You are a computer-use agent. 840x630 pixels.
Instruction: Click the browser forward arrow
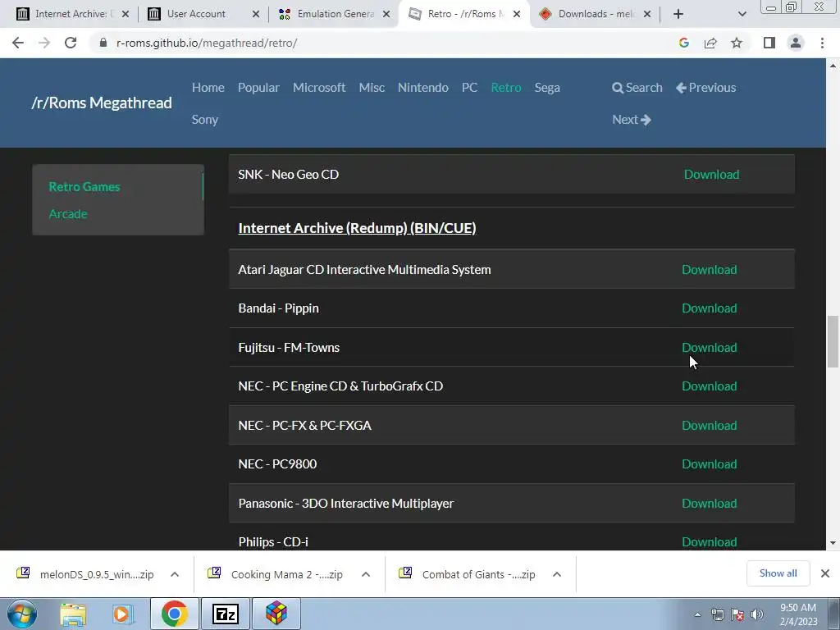[44, 43]
